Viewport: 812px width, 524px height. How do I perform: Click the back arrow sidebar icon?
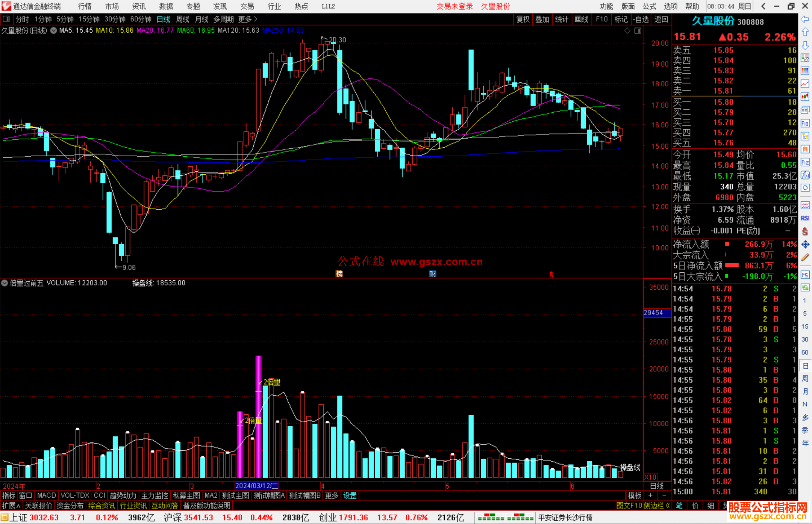[805, 19]
